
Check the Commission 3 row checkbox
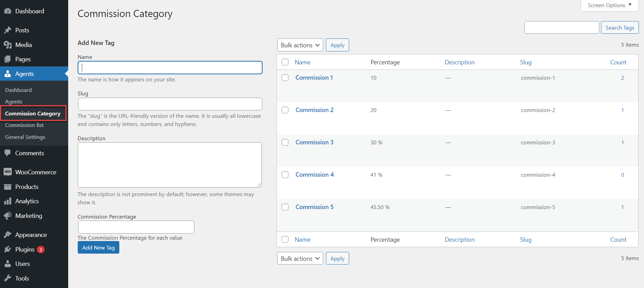tap(285, 142)
